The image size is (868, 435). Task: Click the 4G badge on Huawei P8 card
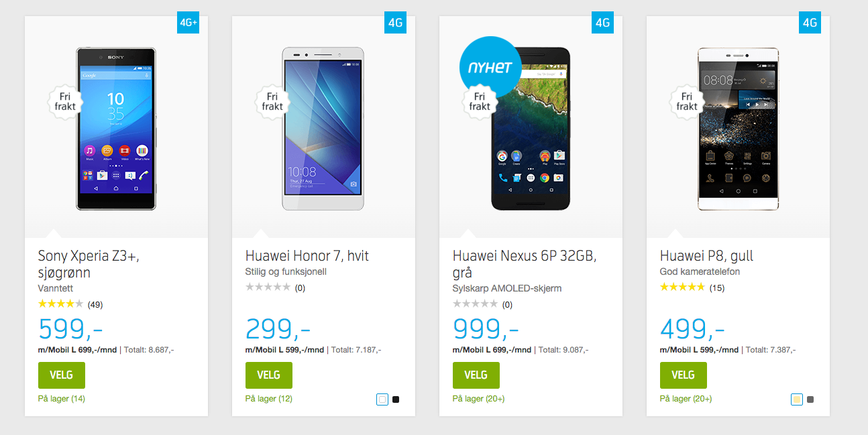[810, 22]
